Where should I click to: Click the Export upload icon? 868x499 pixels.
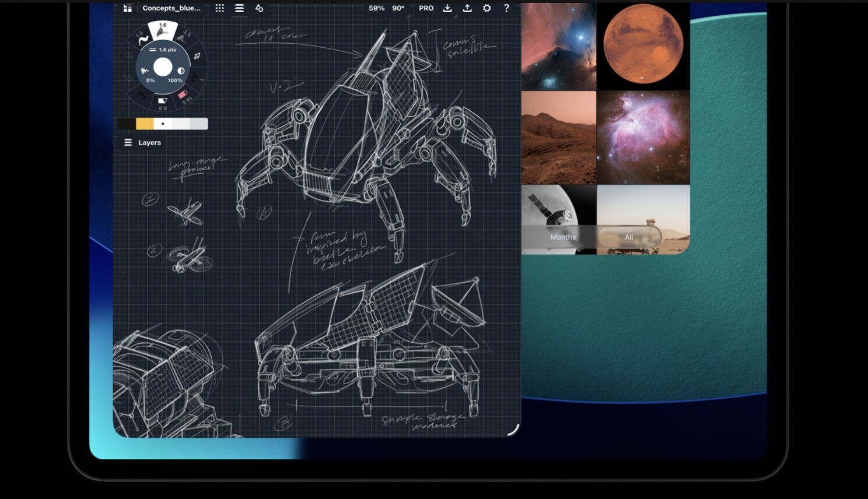[467, 8]
